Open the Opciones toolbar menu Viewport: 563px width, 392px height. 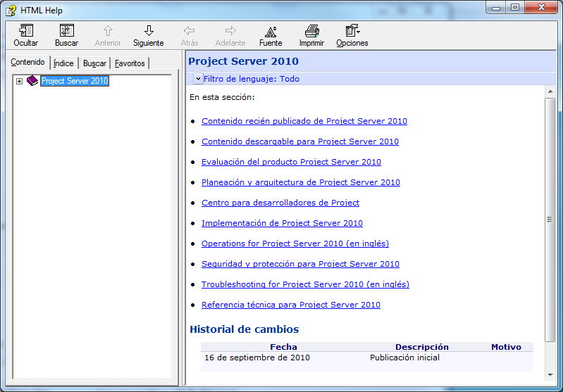point(352,35)
